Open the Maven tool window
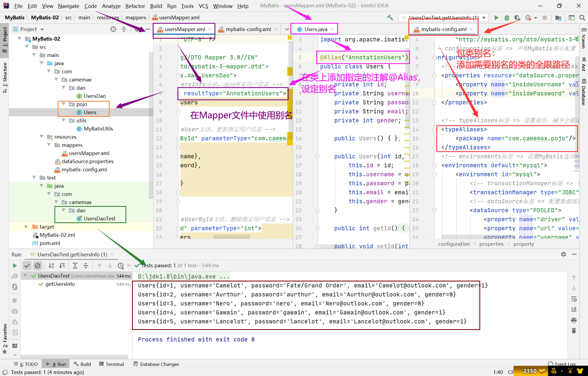This screenshot has width=588, height=376. (x=584, y=37)
